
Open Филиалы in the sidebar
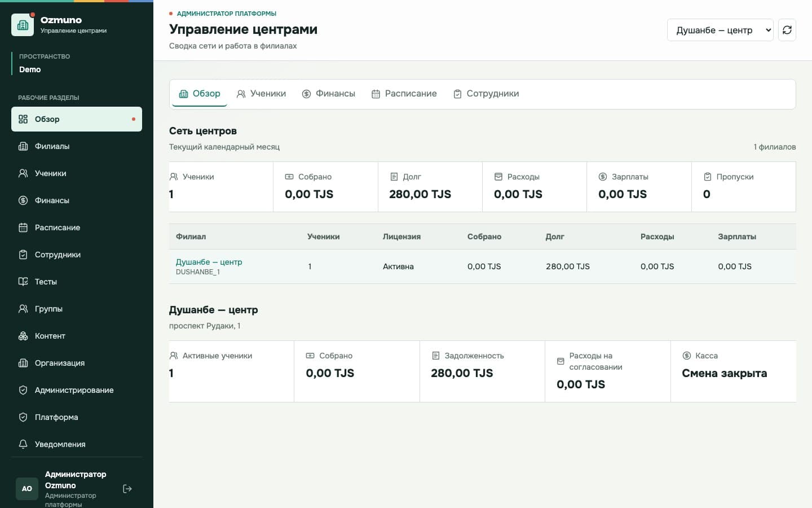pos(77,146)
